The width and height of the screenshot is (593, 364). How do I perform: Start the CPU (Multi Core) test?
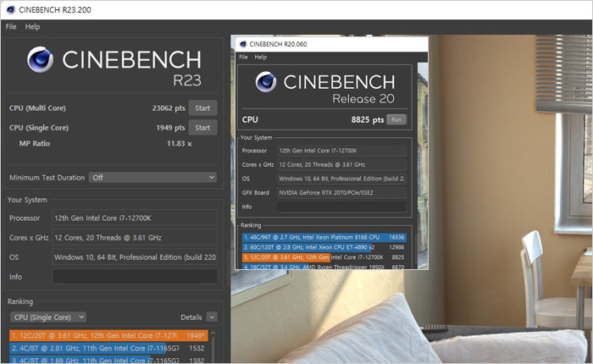tap(202, 108)
